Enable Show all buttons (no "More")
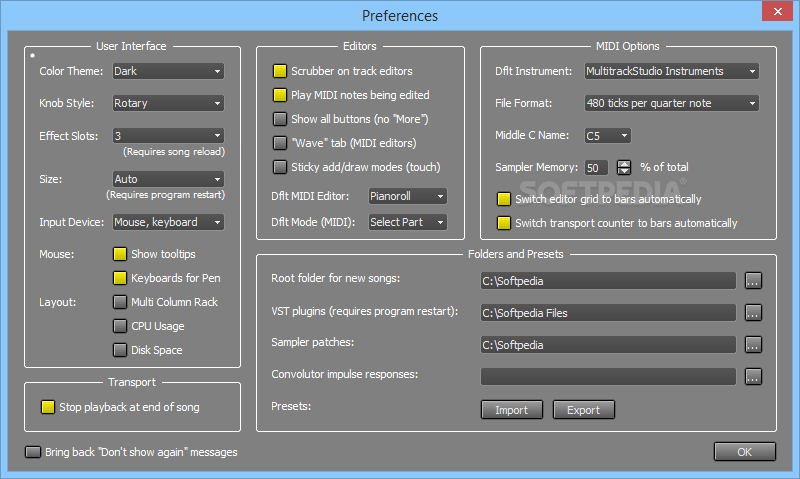The width and height of the screenshot is (800, 479). coord(280,119)
